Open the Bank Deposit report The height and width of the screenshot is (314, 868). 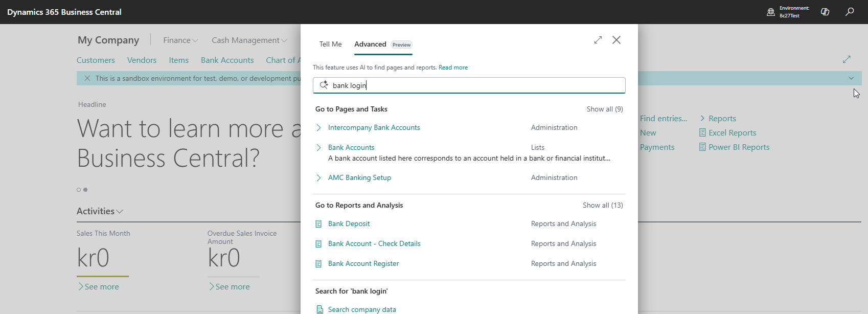click(349, 223)
